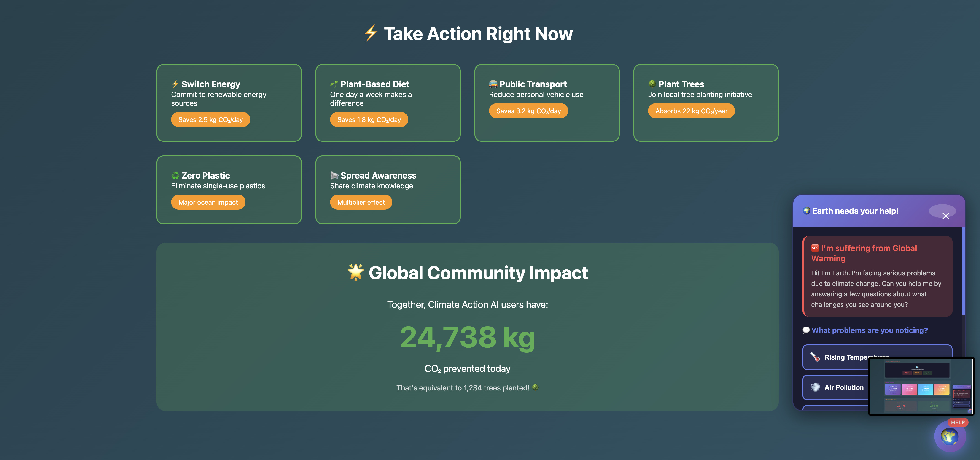Open the picture-in-picture dashboard thumbnail
This screenshot has width=980, height=460.
point(921,386)
